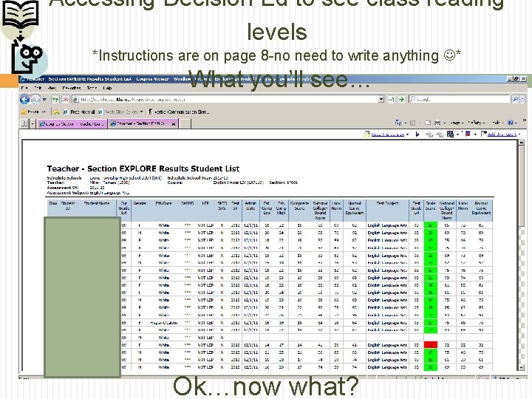Click the Read Mail icon
The height and width of the screenshot is (399, 532).
tap(428, 123)
